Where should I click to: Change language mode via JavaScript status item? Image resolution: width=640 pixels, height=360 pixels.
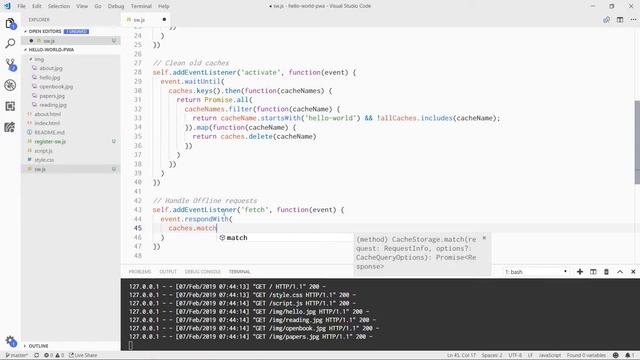(x=549, y=356)
